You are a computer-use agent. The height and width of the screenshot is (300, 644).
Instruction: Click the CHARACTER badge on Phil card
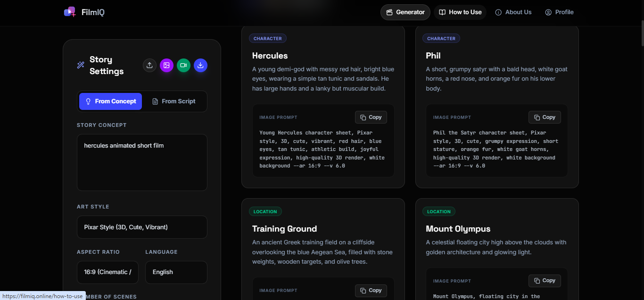441,39
